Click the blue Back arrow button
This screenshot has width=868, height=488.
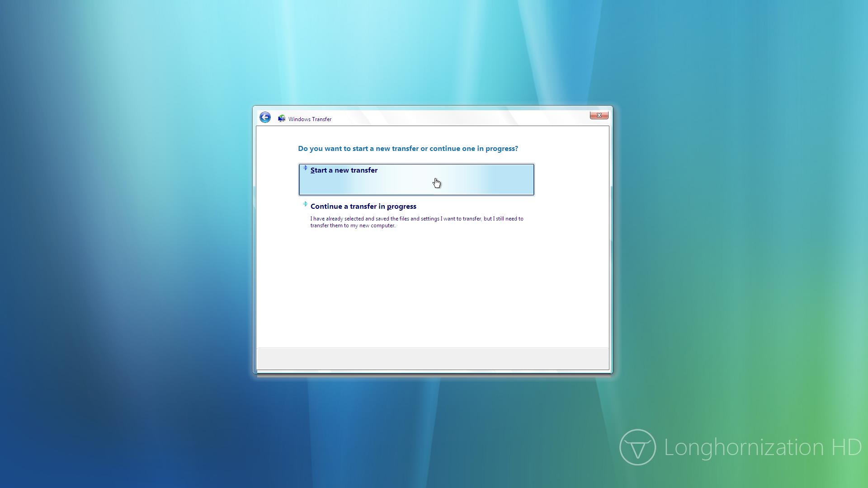(265, 117)
